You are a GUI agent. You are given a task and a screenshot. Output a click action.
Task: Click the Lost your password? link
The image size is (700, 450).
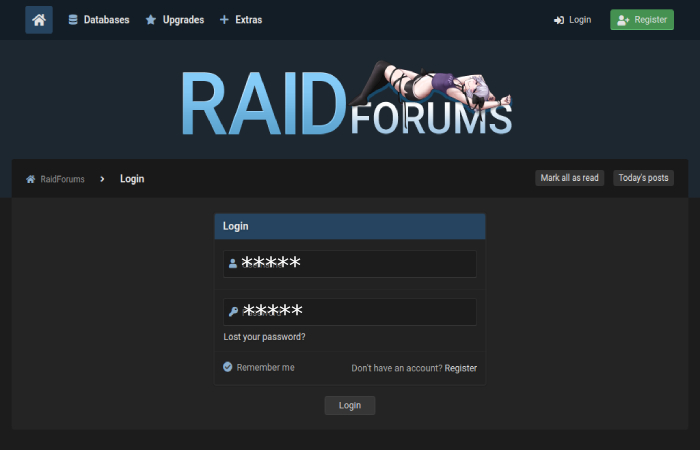[264, 337]
